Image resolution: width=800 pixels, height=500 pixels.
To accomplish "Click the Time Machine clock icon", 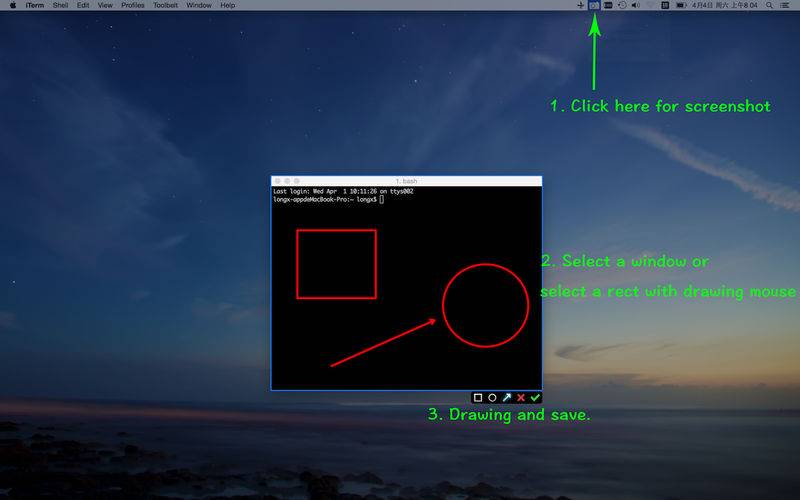I will (x=623, y=6).
